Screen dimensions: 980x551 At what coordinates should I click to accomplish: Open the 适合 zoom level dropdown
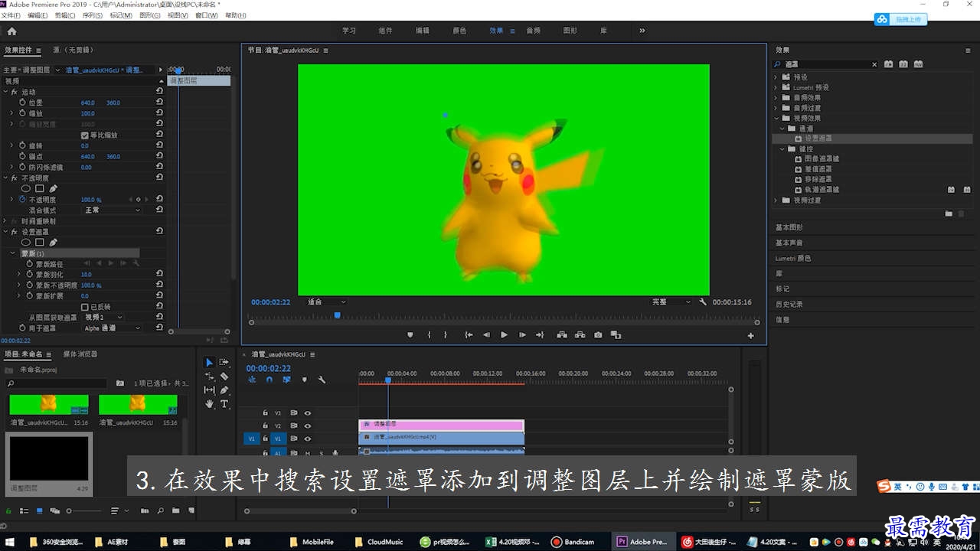tap(325, 302)
